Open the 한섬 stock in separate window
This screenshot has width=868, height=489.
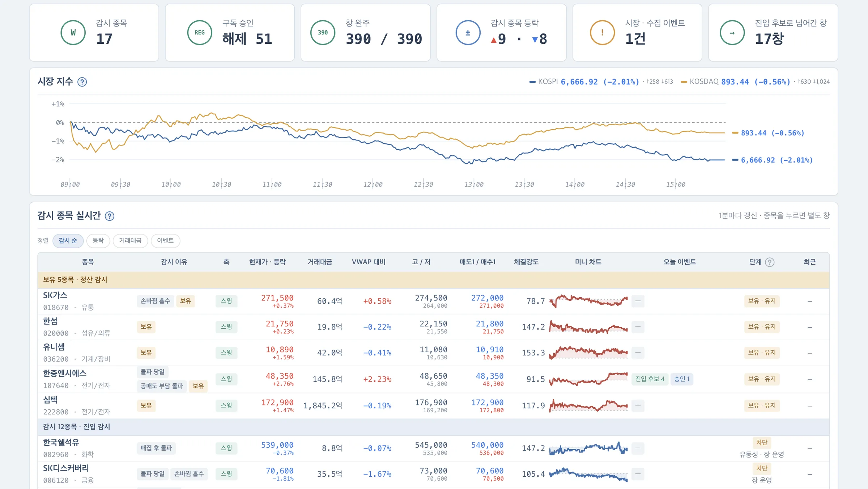433,327
